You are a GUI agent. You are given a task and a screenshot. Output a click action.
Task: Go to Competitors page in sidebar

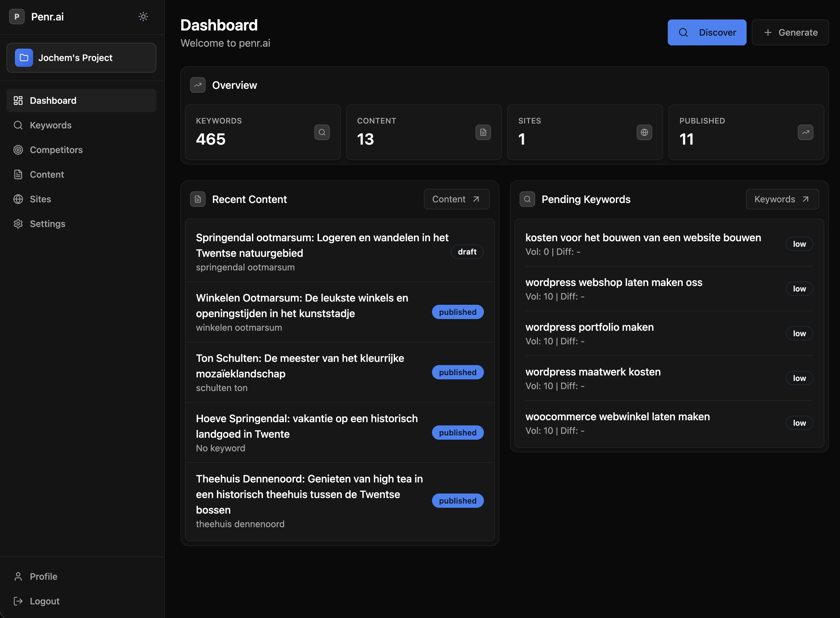point(56,150)
